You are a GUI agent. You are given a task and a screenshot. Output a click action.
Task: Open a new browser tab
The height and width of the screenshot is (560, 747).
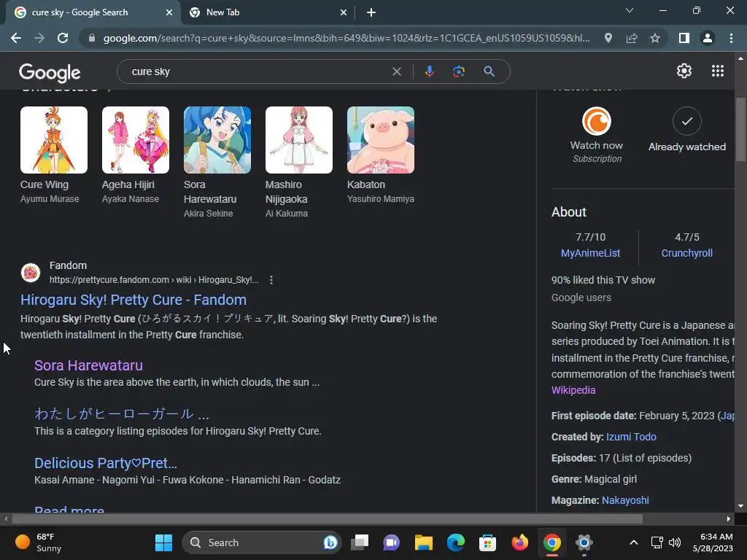tap(371, 12)
